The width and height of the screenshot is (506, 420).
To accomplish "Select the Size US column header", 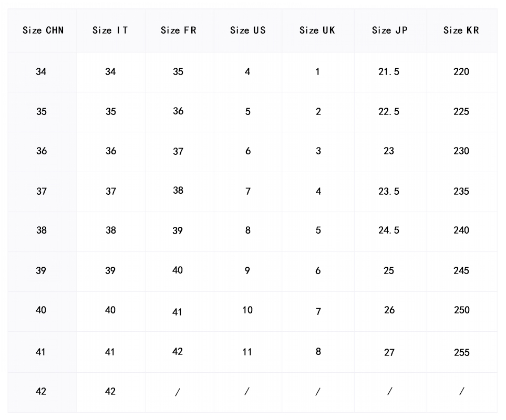I will click(x=248, y=30).
